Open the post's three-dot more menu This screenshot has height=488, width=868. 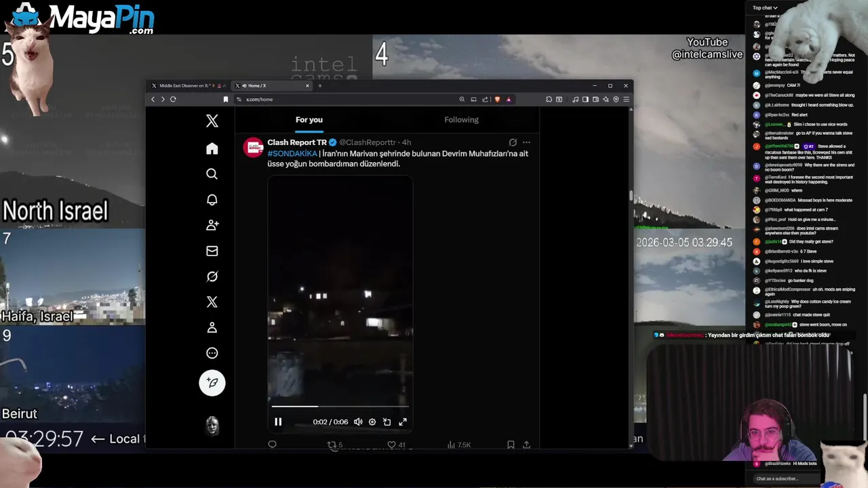pos(526,142)
